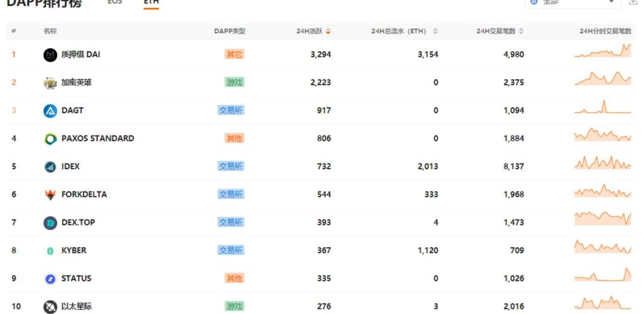Screen dimensions: 644x314
Task: Click the 以太星际 logo icon
Action: pyautogui.click(x=50, y=307)
